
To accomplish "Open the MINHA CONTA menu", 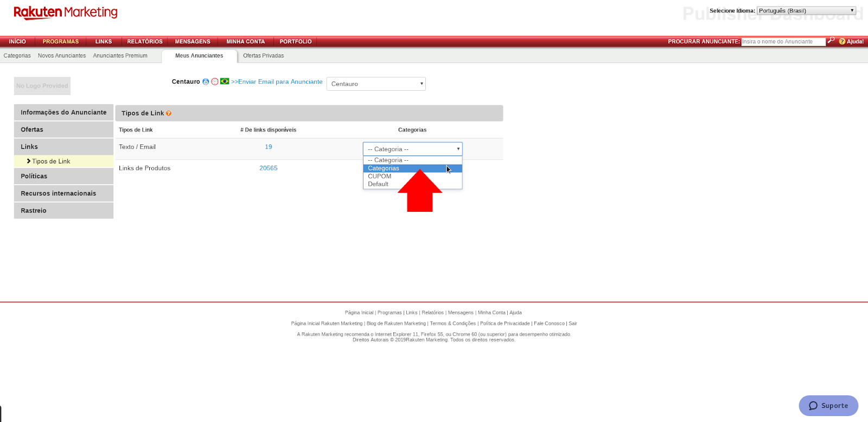I will 246,41.
